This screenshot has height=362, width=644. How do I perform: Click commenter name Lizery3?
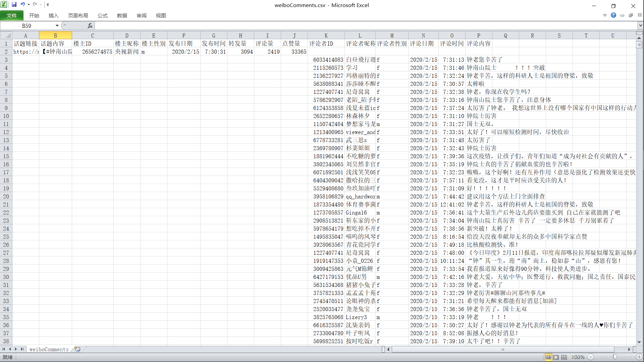(x=360, y=317)
